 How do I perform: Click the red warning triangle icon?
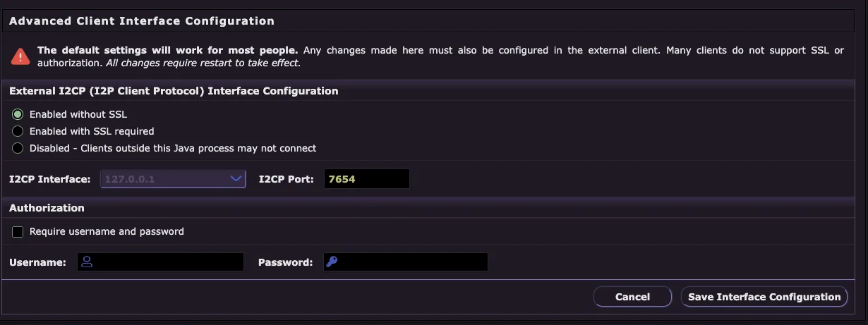pyautogui.click(x=20, y=56)
